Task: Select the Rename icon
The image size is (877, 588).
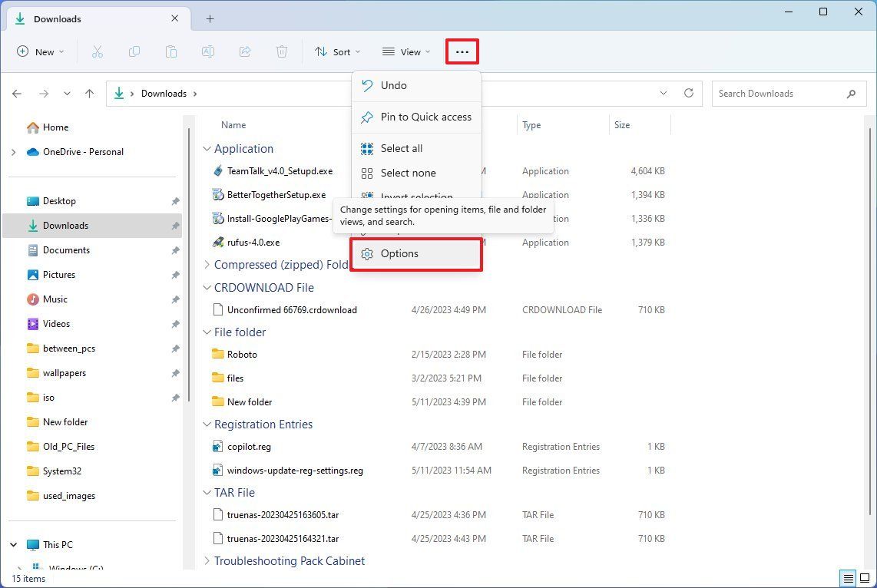Action: coord(207,51)
